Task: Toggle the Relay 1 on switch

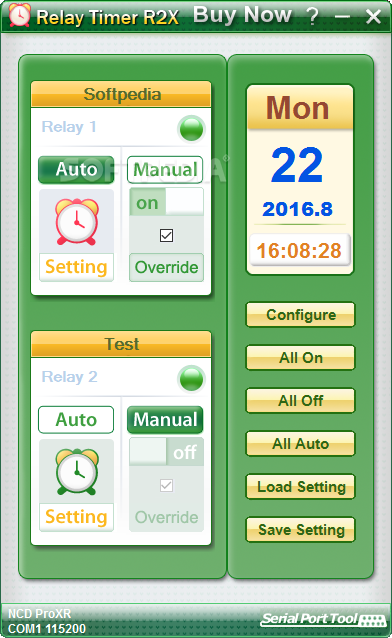Action: coord(166,202)
